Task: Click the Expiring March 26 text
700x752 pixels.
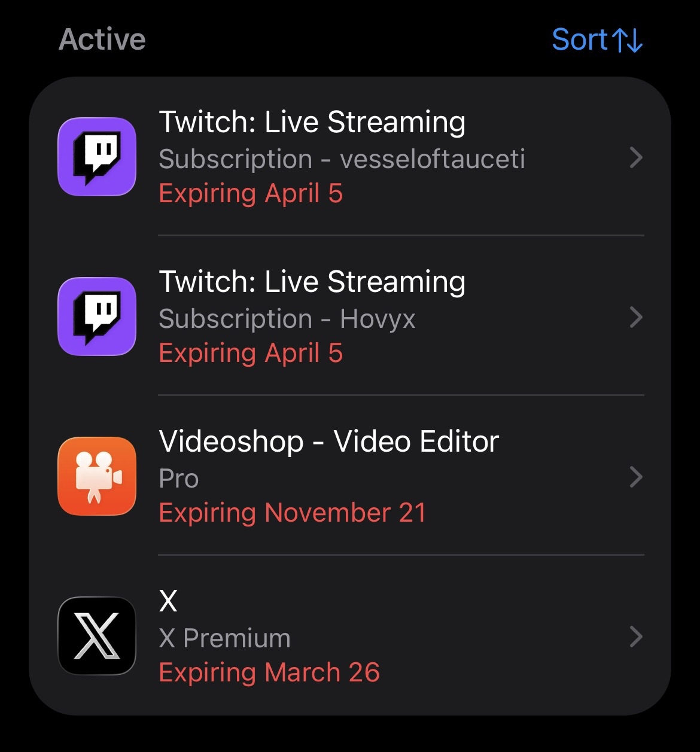Action: 269,672
